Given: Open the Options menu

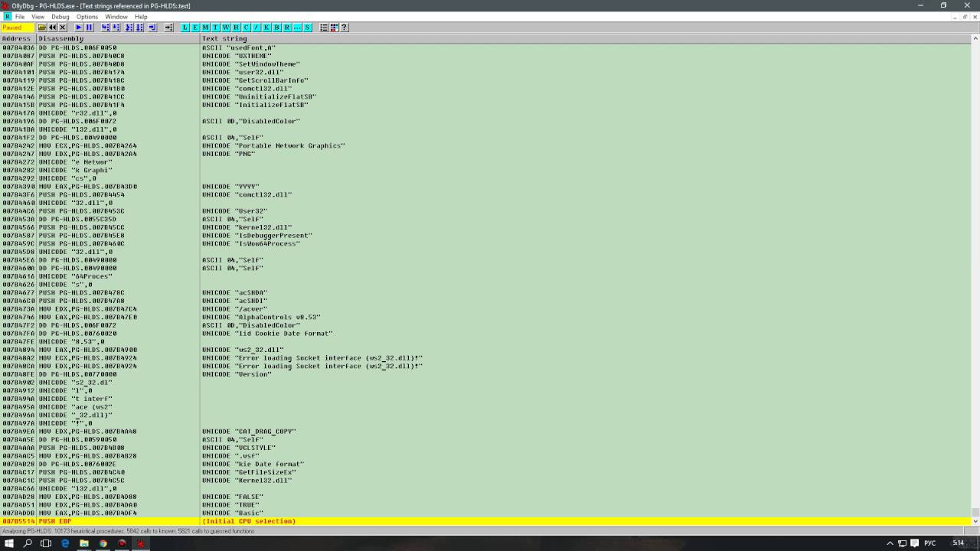Looking at the screenshot, I should [87, 16].
